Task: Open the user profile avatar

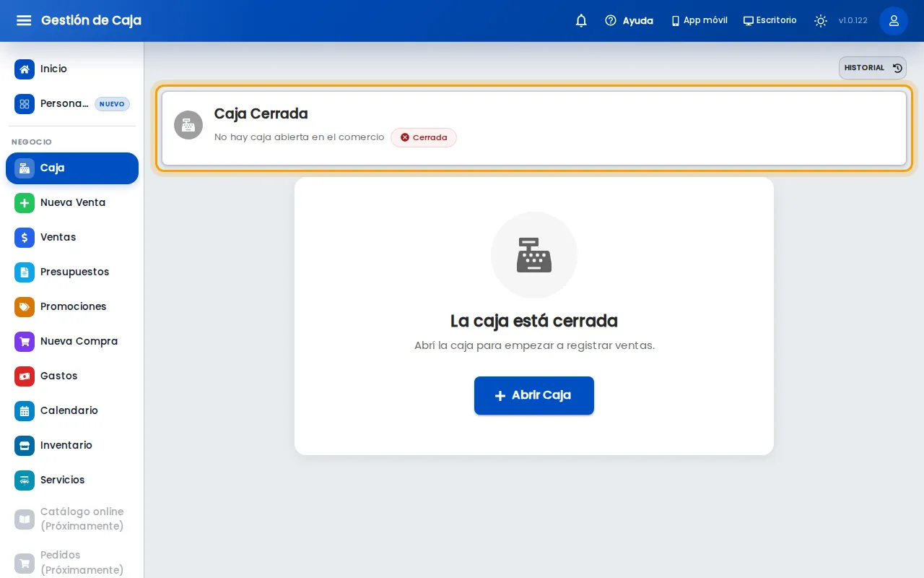Action: tap(894, 20)
